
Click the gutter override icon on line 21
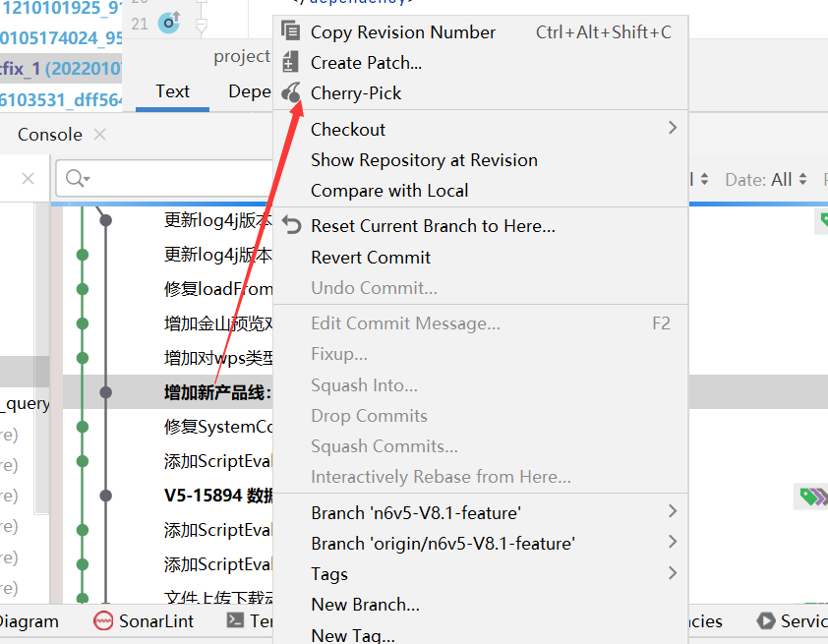coord(169,22)
